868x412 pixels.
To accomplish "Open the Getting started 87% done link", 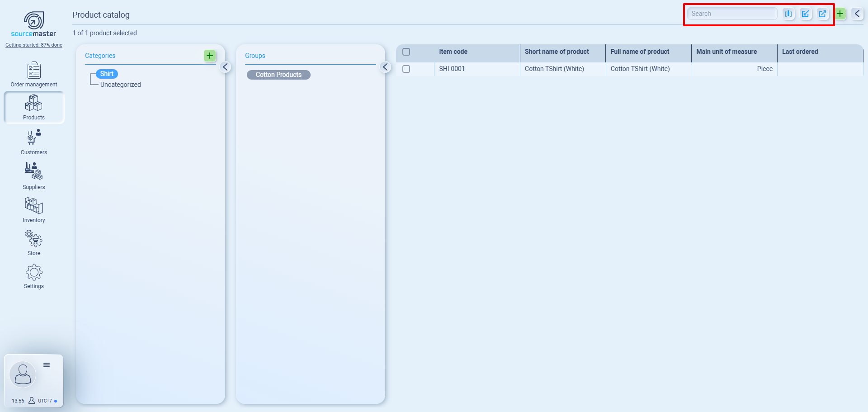I will (x=34, y=45).
